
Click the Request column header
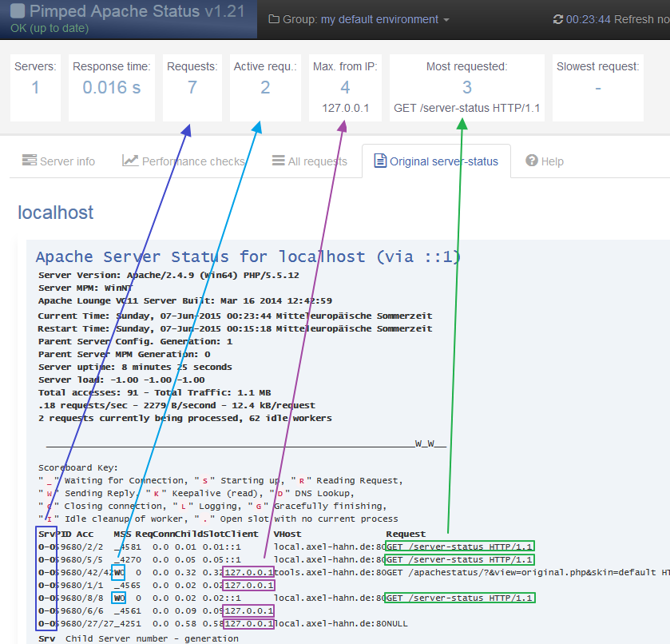(406, 534)
